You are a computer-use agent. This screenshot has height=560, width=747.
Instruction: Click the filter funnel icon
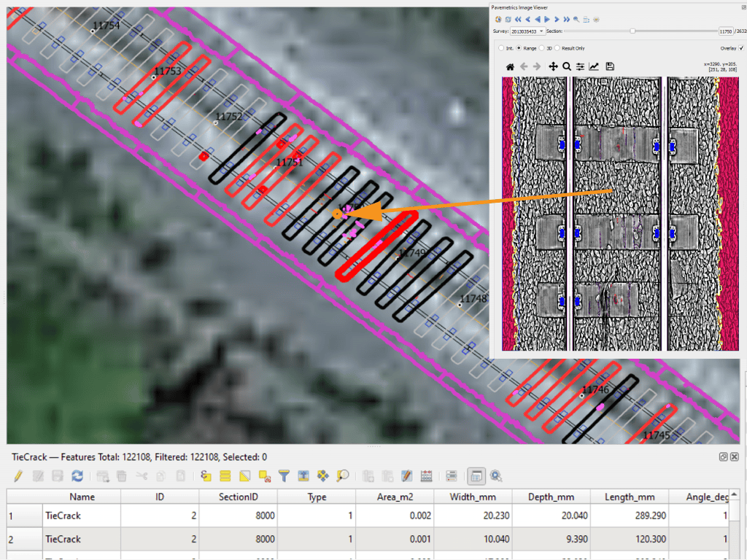pos(284,476)
